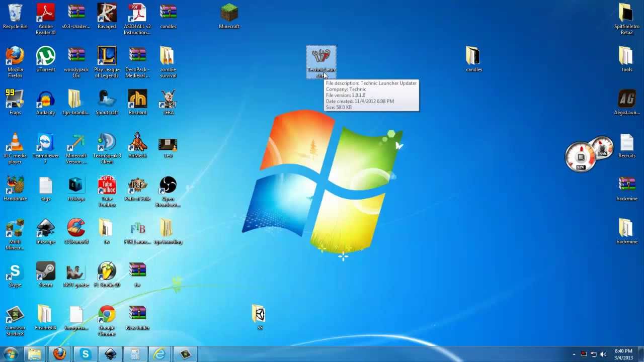
Task: Open the network tray icon
Action: click(593, 354)
